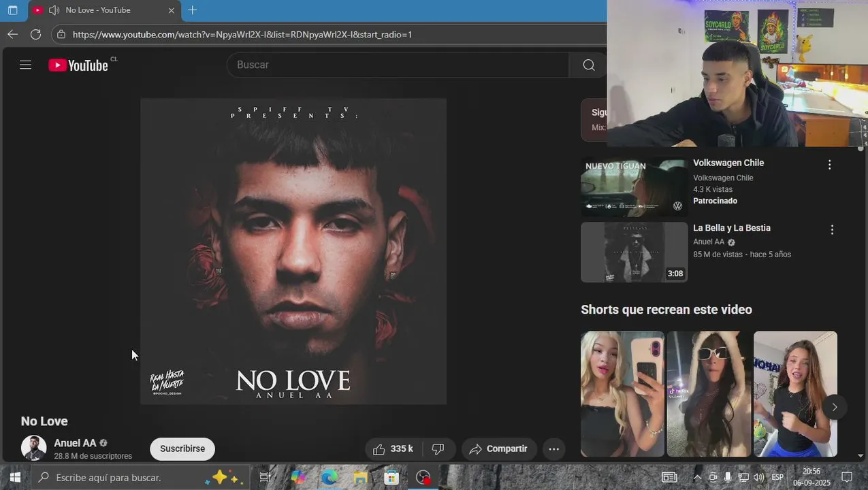Go back with the browser back arrow

[13, 34]
